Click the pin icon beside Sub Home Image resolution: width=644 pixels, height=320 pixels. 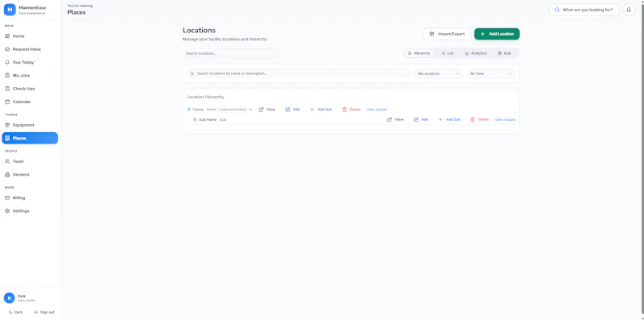(195, 119)
